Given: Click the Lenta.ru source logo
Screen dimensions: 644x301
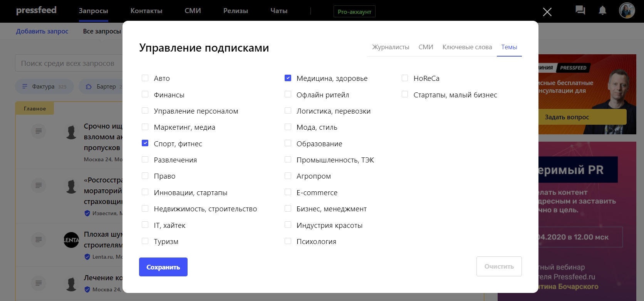Looking at the screenshot, I should (x=71, y=240).
